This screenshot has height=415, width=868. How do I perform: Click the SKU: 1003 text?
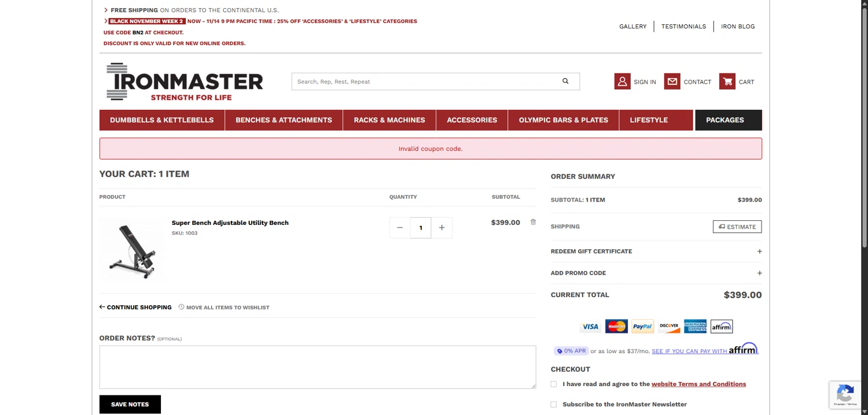185,233
